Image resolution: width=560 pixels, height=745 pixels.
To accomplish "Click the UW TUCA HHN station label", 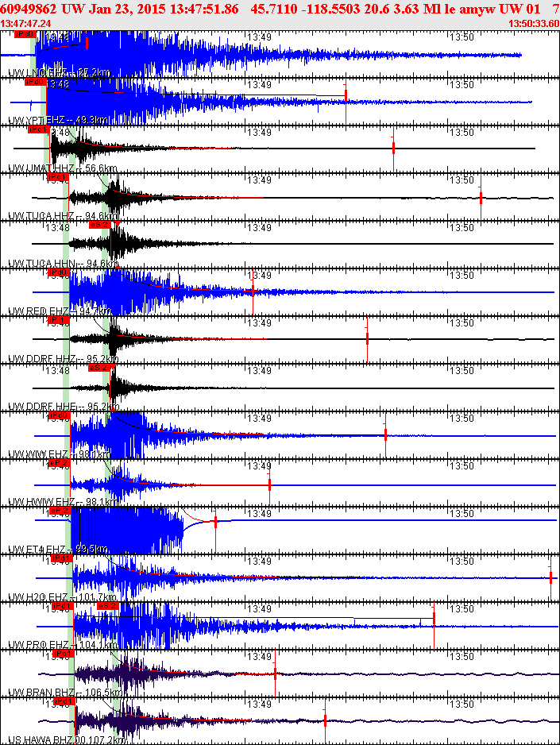I will (x=64, y=264).
